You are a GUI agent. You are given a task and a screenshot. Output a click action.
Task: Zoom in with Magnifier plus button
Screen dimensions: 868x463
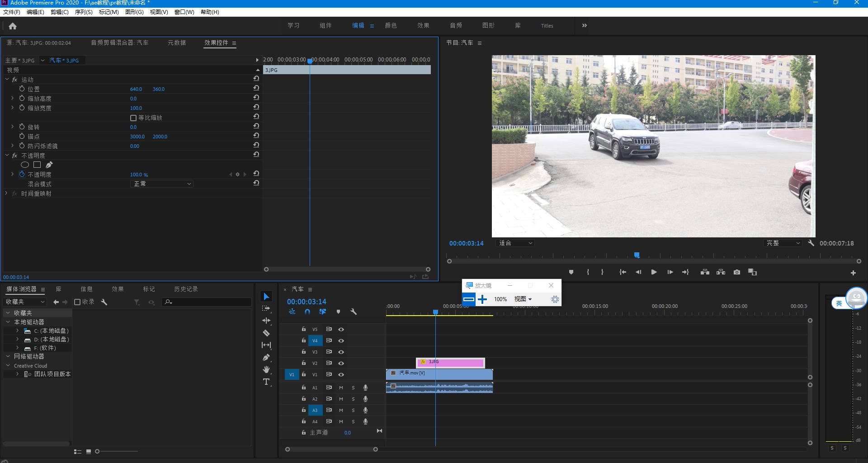tap(482, 299)
